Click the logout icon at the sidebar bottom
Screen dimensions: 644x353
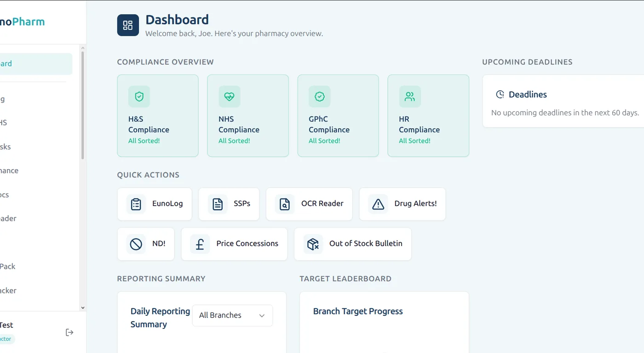[x=69, y=332]
